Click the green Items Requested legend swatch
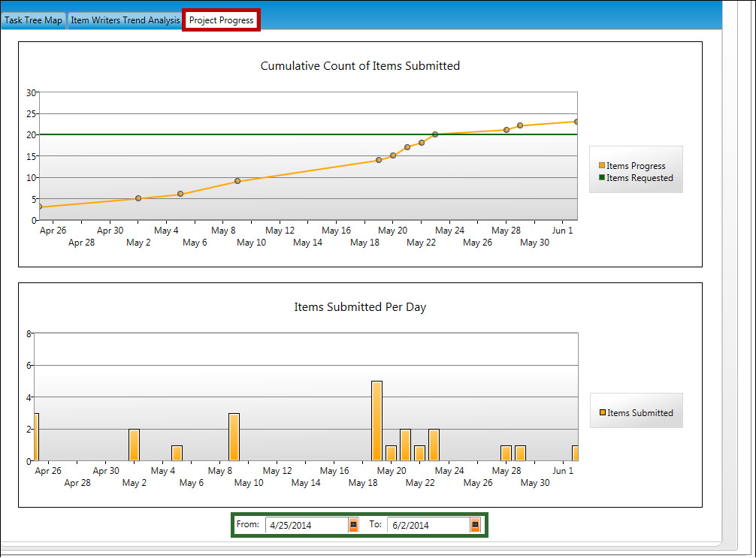This screenshot has width=756, height=558. point(602,178)
